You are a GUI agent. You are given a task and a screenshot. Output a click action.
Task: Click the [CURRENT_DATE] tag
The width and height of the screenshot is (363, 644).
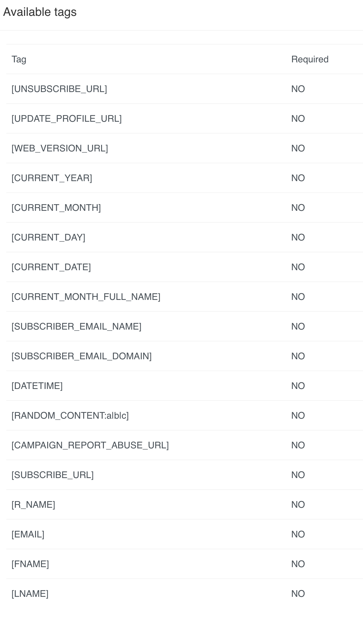tap(51, 267)
